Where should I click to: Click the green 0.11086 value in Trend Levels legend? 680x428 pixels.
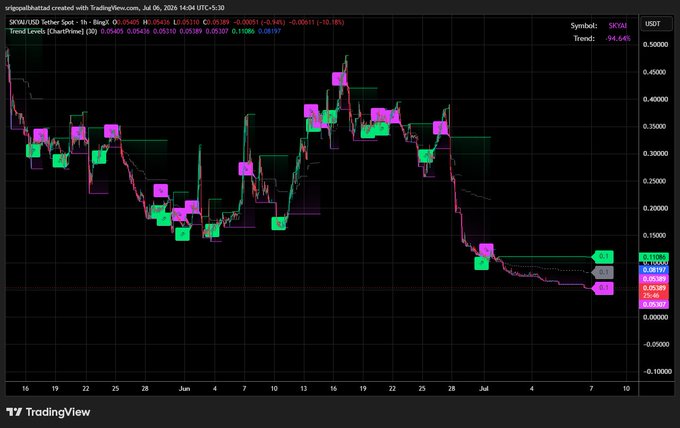click(243, 31)
